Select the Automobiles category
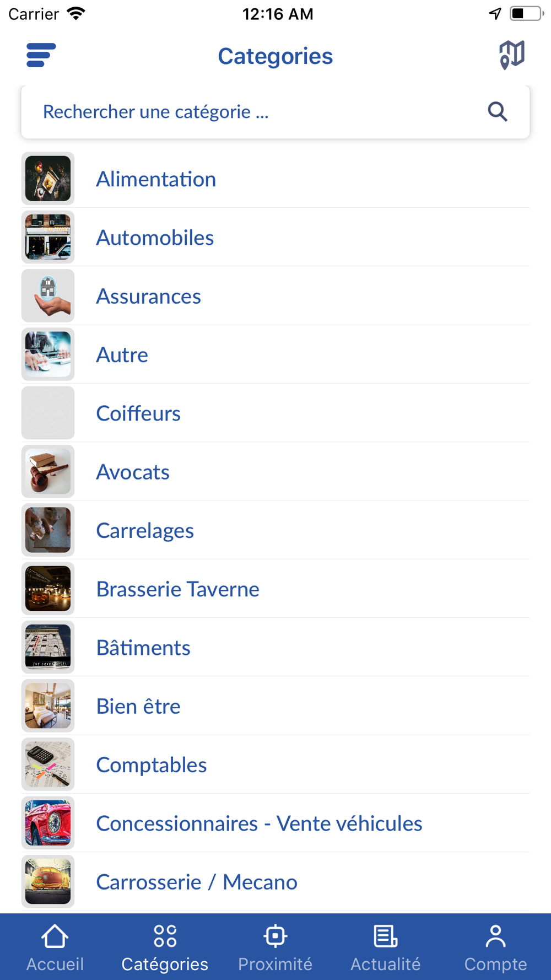The width and height of the screenshot is (551, 980). (155, 238)
